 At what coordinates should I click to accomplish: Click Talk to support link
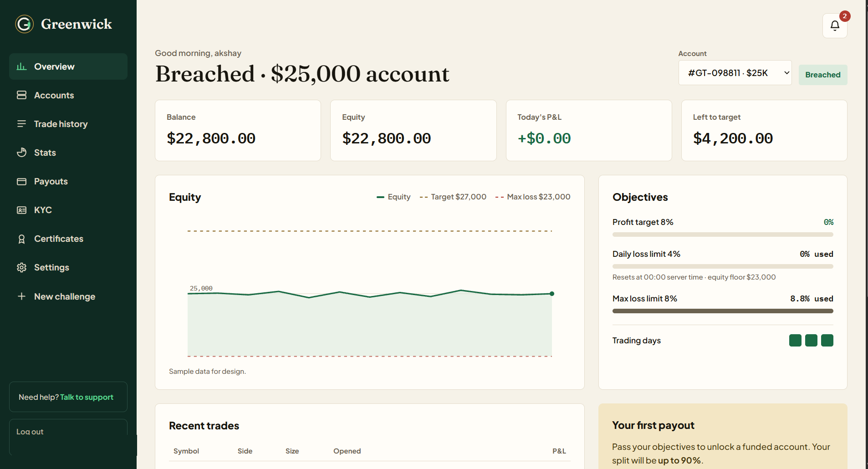pyautogui.click(x=87, y=397)
